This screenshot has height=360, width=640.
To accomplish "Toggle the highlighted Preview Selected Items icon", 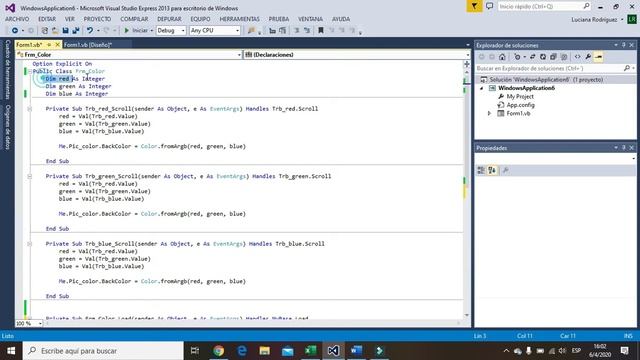I will click(598, 57).
